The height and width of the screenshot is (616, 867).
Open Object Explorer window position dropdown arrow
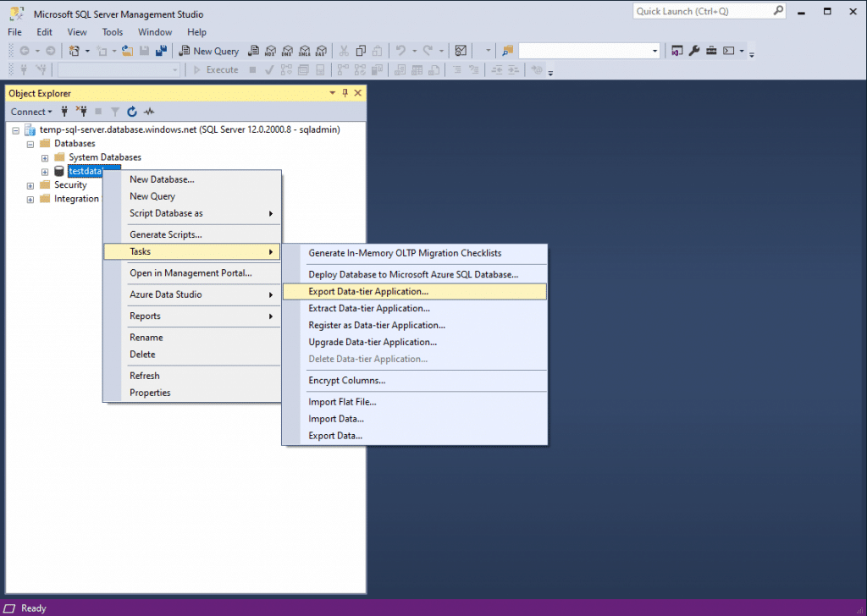(x=332, y=93)
